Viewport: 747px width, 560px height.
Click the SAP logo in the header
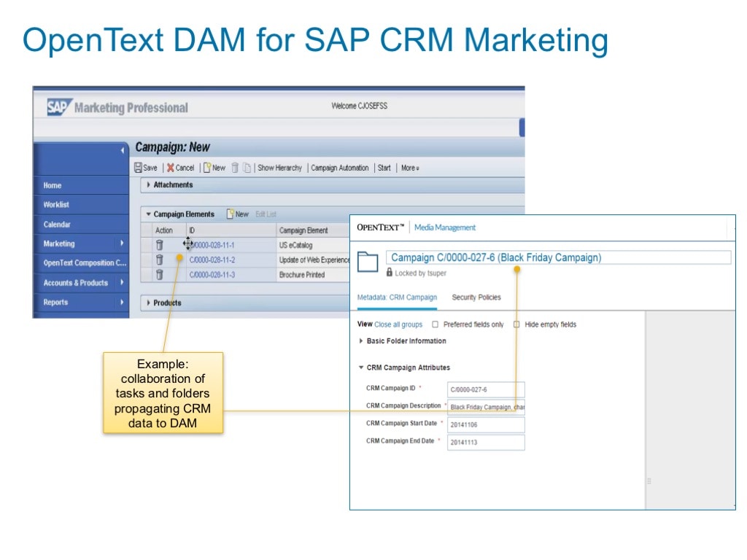point(60,106)
